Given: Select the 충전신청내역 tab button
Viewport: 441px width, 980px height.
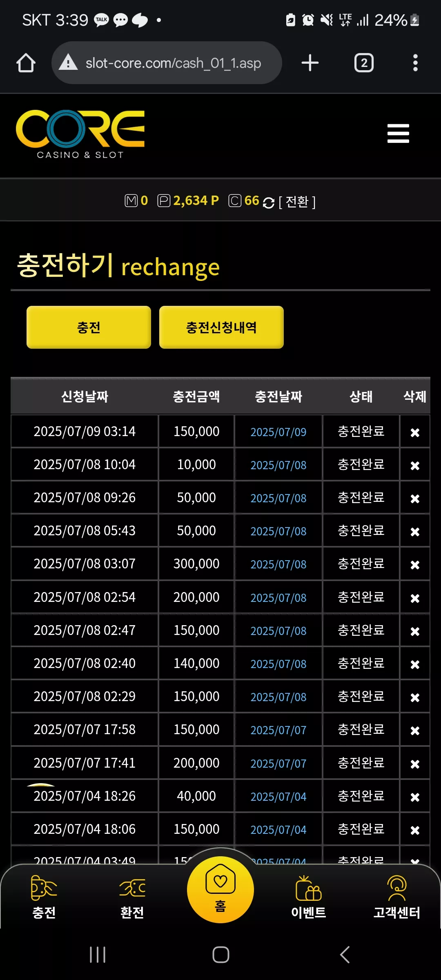Looking at the screenshot, I should [x=221, y=327].
